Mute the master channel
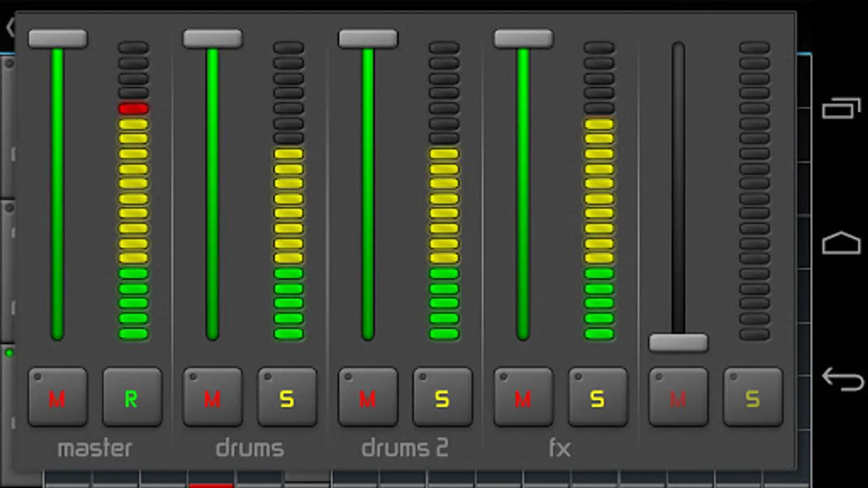Viewport: 868px width, 488px height. point(58,397)
